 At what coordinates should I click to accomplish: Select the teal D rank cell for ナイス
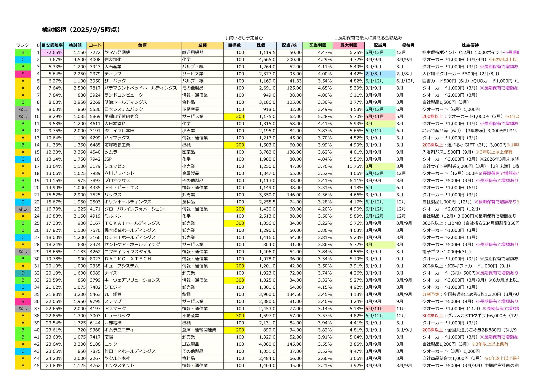tap(23, 273)
